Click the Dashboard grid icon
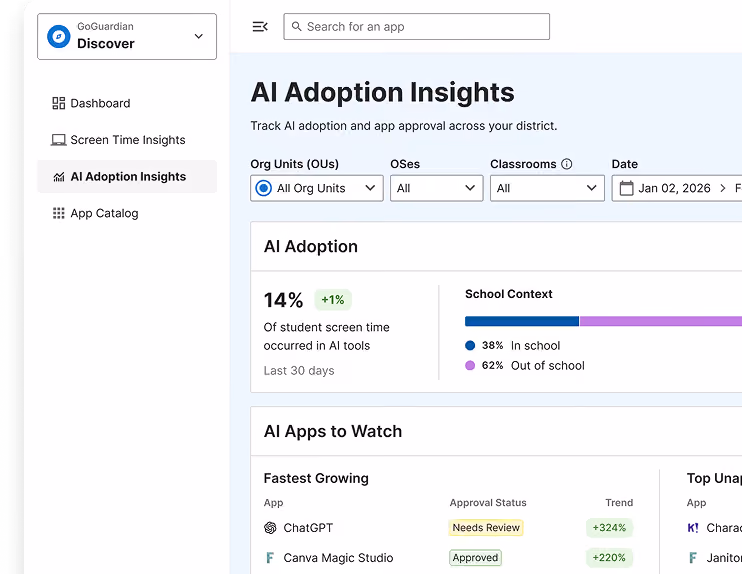The image size is (742, 574). [x=59, y=103]
